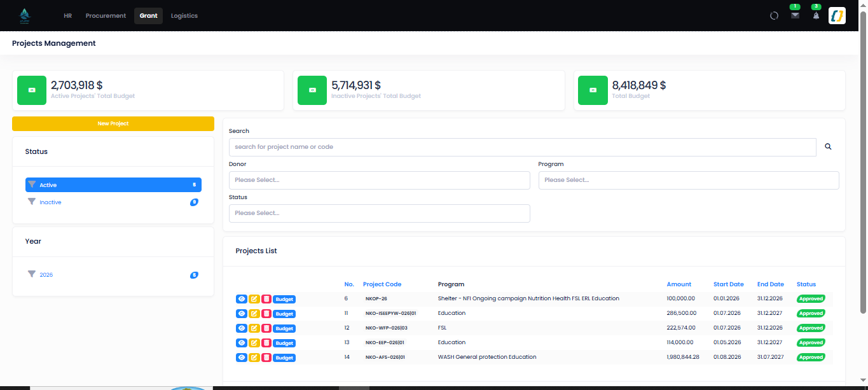Viewport: 868px width, 390px height.
Task: View project NKO-WFP-026|03 eye icon
Action: tap(242, 328)
